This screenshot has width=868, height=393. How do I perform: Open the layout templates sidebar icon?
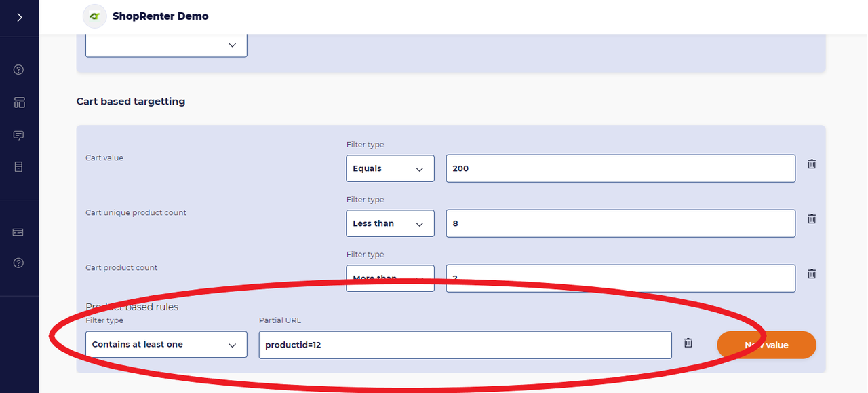pos(19,102)
